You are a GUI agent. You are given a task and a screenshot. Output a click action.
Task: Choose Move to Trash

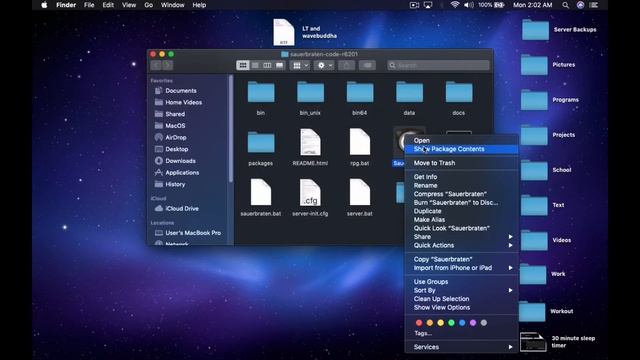(461, 163)
